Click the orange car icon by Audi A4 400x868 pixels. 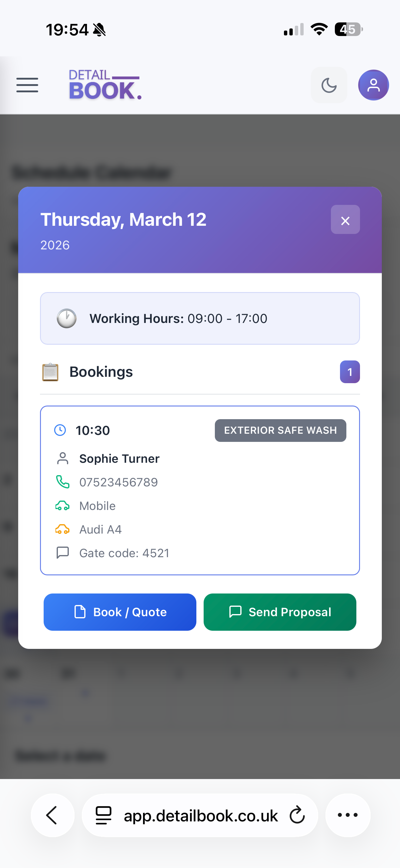(x=62, y=529)
